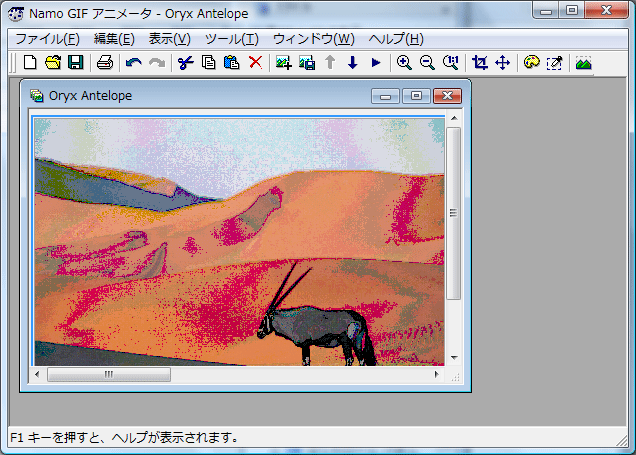
Task: Minimize the Oryx Antelope document window
Action: pyautogui.click(x=385, y=96)
